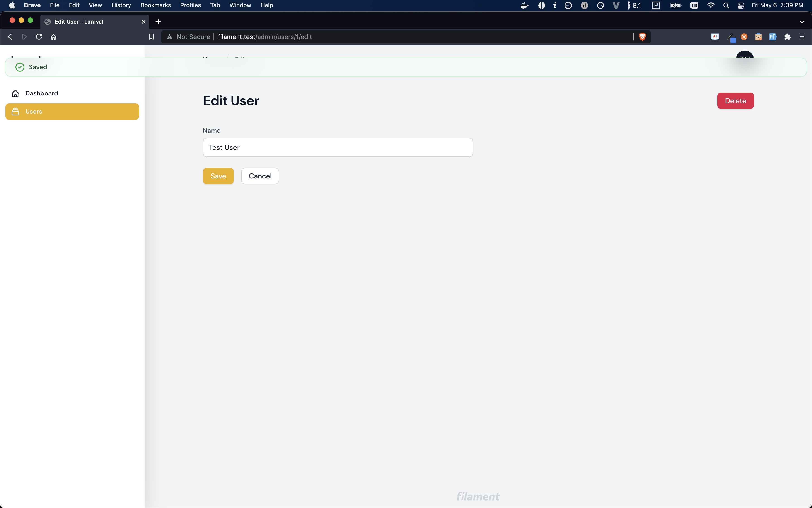Go to Dashboard in sidebar

click(72, 93)
